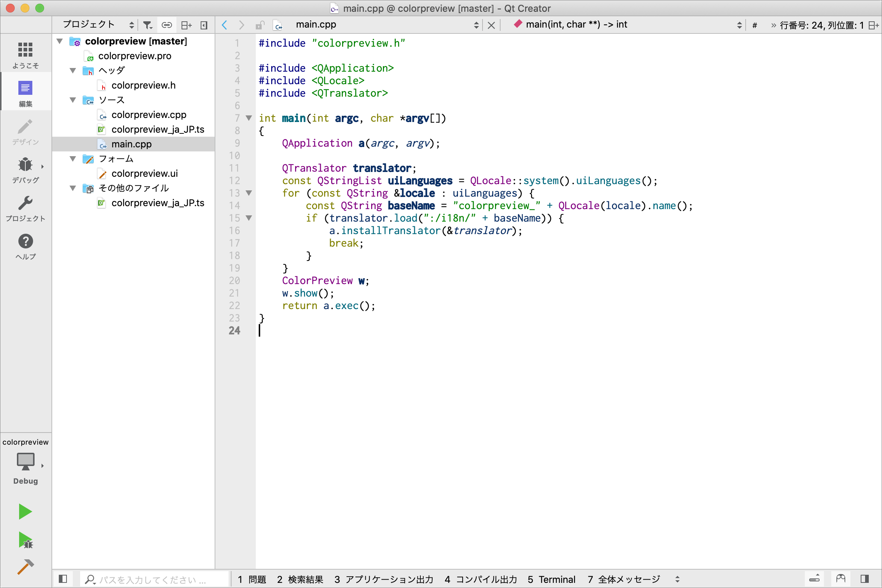
Task: Select colorpreview_ja_JP.ts under ソース
Action: (158, 129)
